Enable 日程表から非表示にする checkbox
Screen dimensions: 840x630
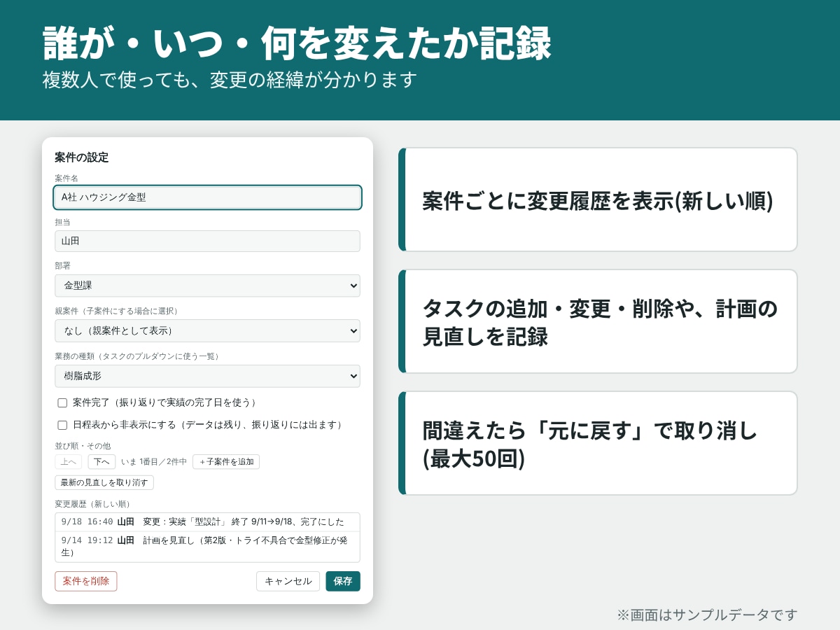tap(62, 425)
